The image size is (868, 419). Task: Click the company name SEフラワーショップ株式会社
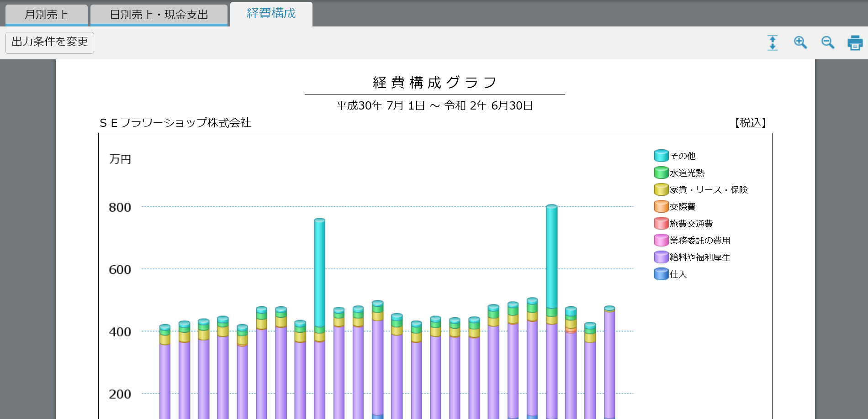coord(175,123)
